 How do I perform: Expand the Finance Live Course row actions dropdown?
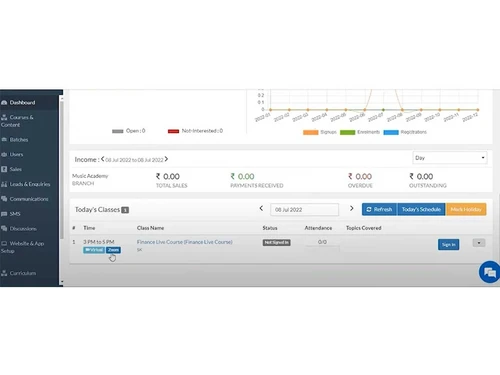(479, 243)
